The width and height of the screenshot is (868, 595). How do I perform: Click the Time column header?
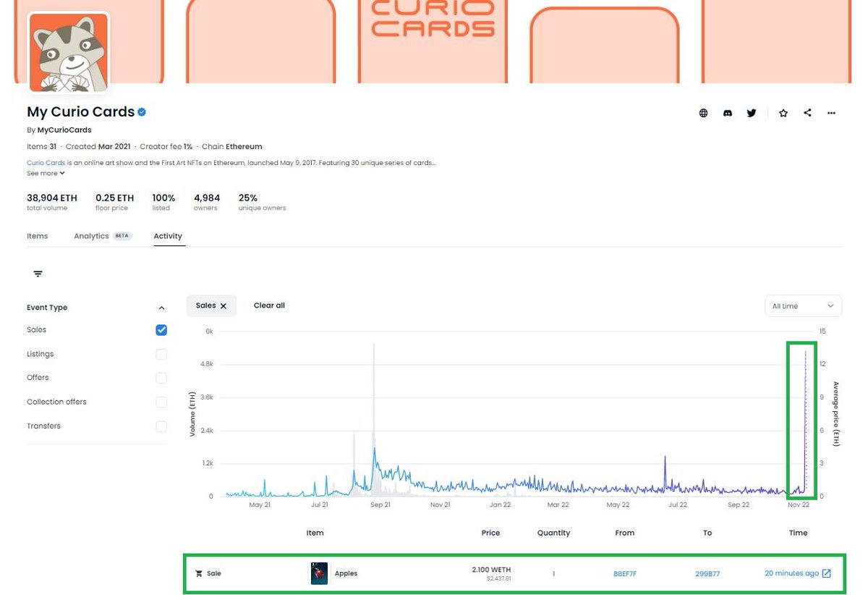798,533
